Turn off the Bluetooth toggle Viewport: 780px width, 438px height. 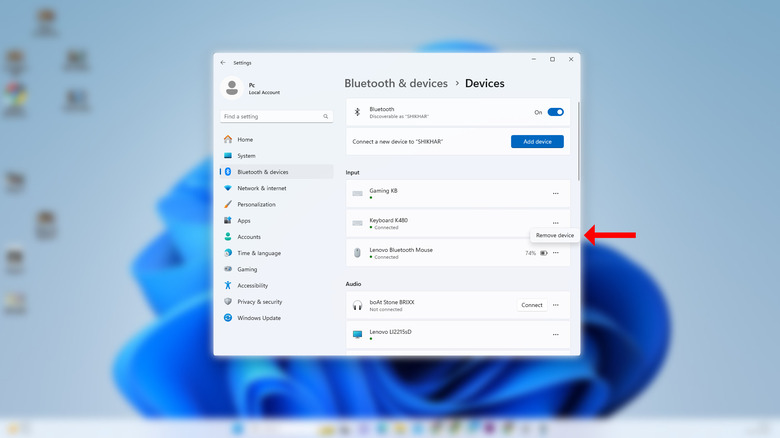[x=555, y=112]
